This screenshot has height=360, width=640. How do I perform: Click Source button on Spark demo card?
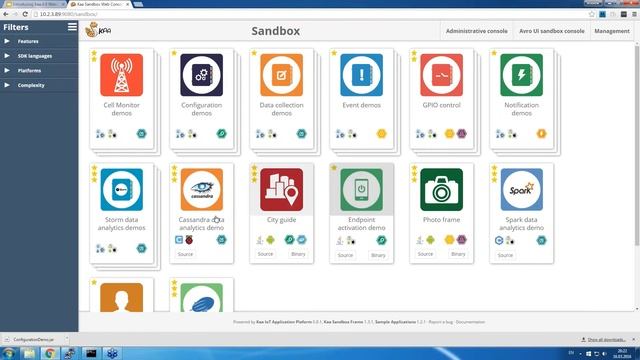point(505,255)
